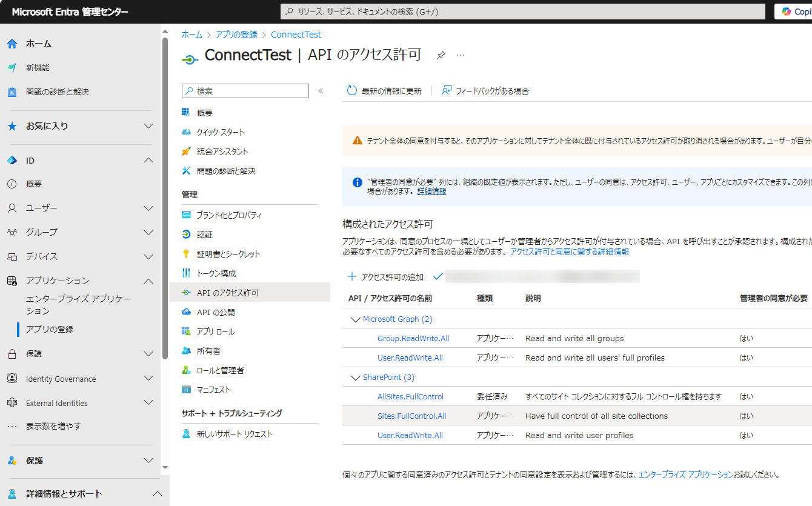The image size is (812, 506).
Task: Click the group icon beside グループ
Action: (12, 232)
